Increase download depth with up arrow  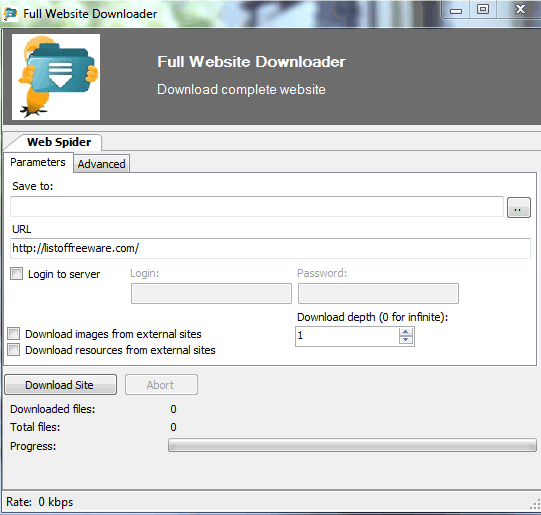pos(406,332)
